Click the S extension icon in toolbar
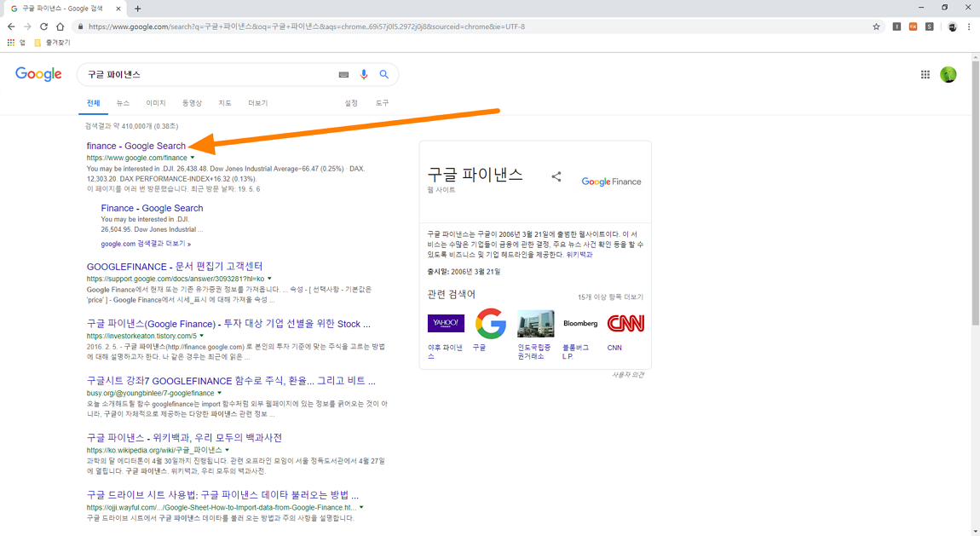This screenshot has height=536, width=980. pyautogui.click(x=930, y=27)
